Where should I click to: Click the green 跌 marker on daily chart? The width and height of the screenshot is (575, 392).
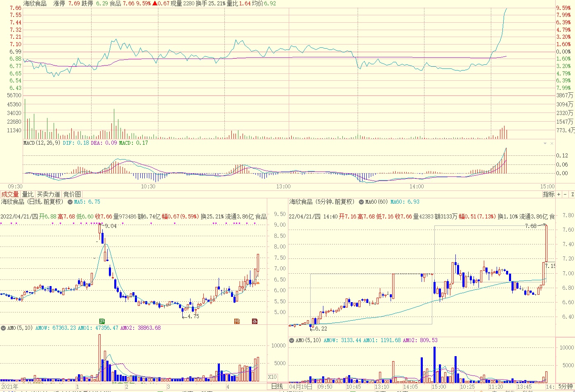[x=102, y=321]
